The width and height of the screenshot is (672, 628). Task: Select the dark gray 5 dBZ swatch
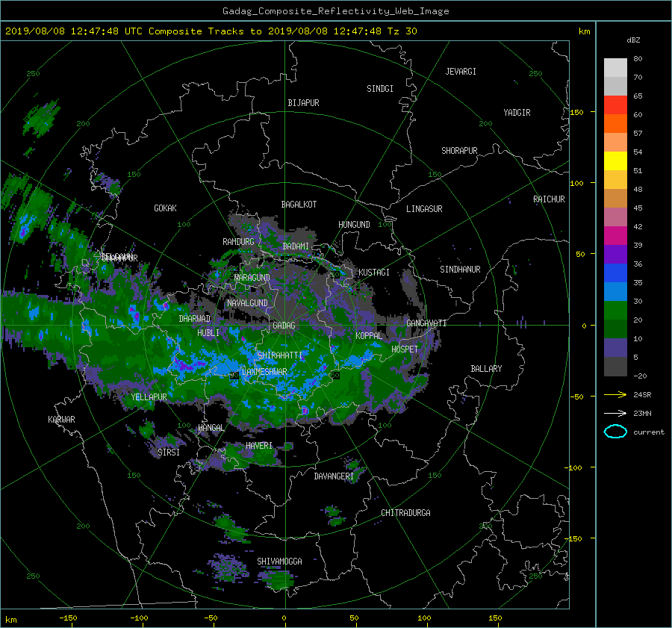pyautogui.click(x=615, y=366)
